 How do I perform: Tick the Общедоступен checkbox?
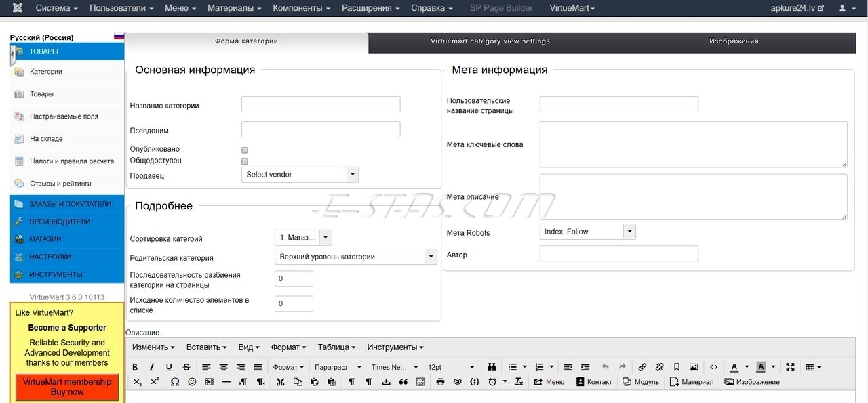click(x=245, y=162)
